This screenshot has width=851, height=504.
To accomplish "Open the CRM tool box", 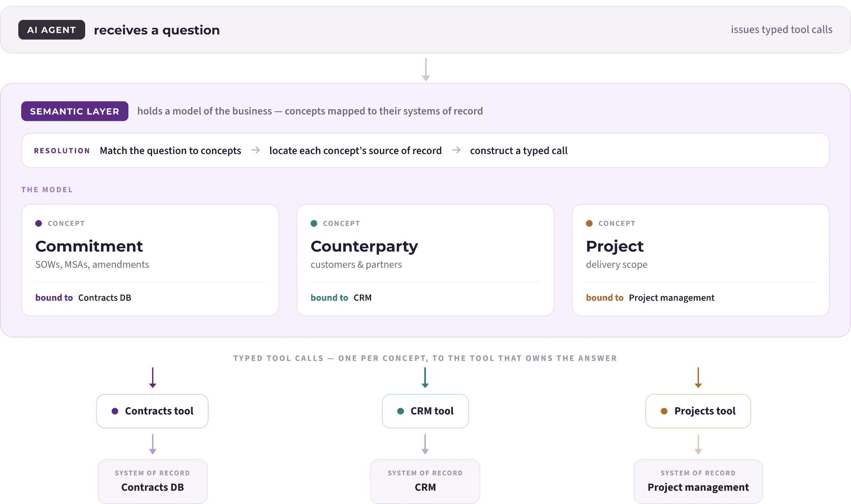I will pos(425,411).
